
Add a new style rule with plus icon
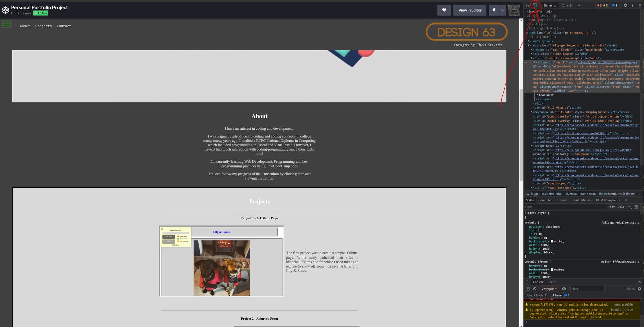[629, 207]
